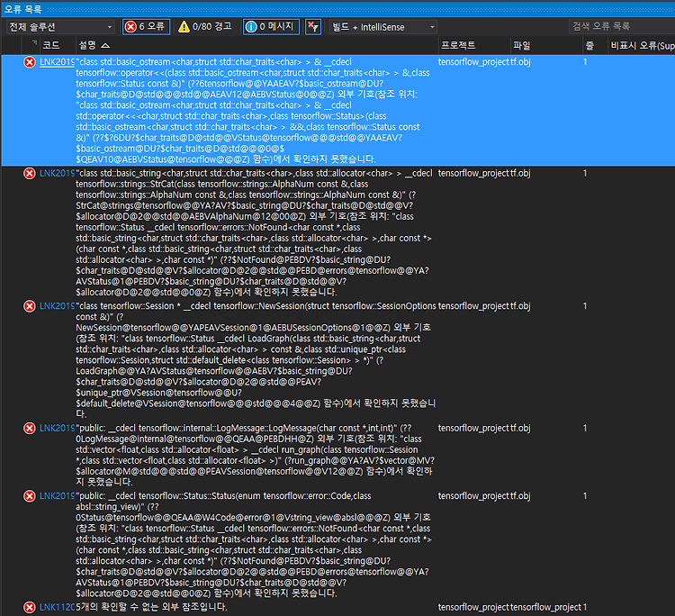
Task: Open LNK2019 link for NewSession error
Action: coord(57,306)
